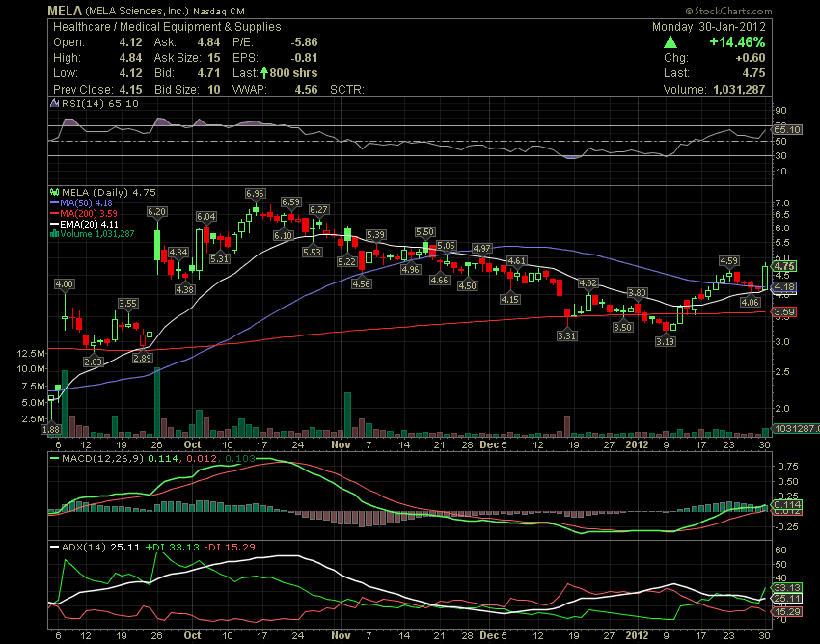The image size is (820, 644).
Task: Click the red 3.59 axis tag
Action: tap(784, 312)
